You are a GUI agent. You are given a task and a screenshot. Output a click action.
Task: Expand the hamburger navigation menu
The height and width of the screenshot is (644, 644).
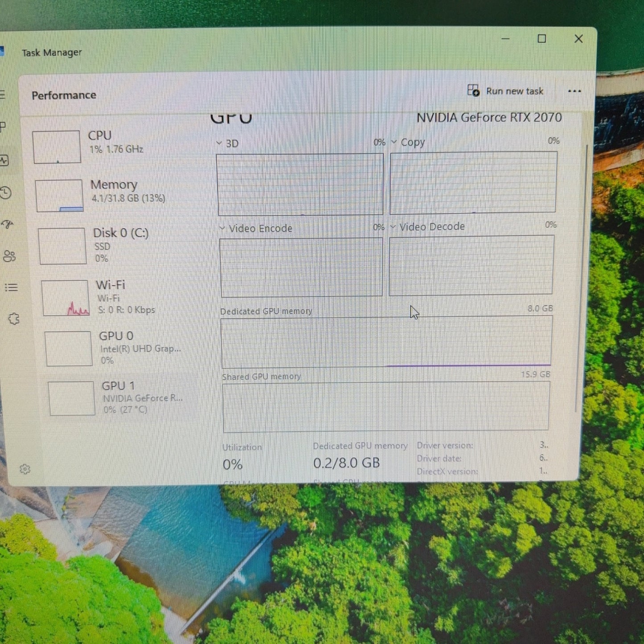pyautogui.click(x=2, y=94)
